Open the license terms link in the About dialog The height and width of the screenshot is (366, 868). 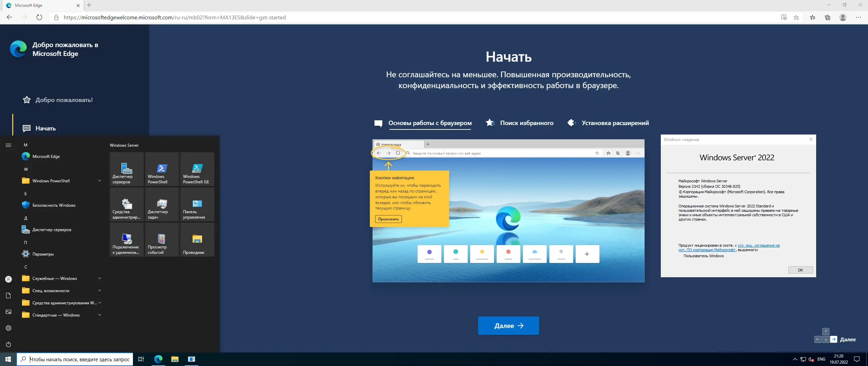coord(758,246)
